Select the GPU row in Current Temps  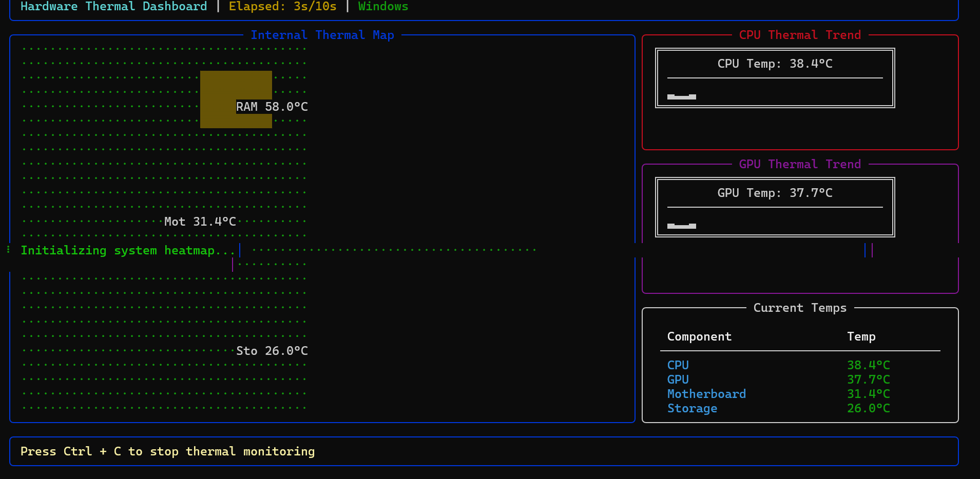[x=678, y=380]
